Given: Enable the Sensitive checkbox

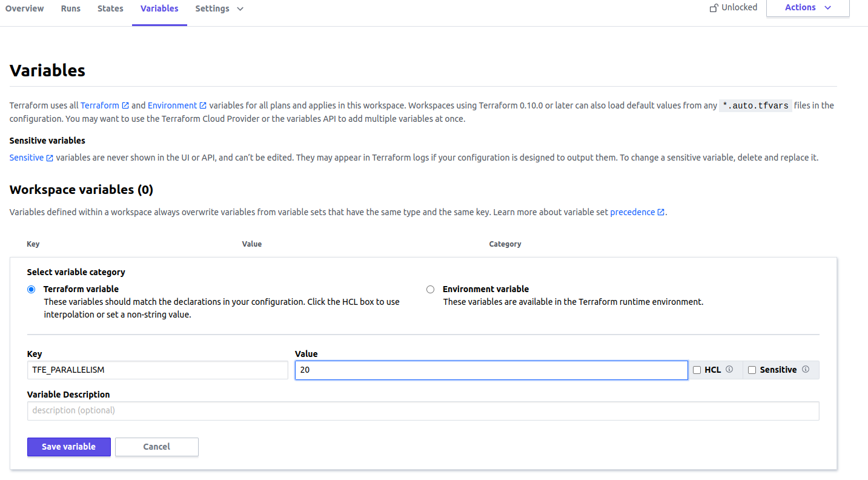Looking at the screenshot, I should pyautogui.click(x=752, y=370).
